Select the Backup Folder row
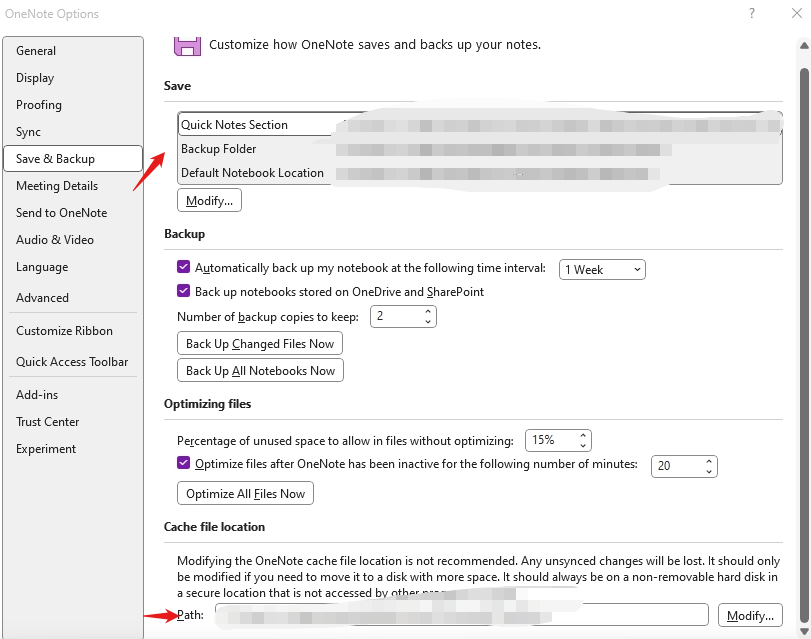The height and width of the screenshot is (639, 811). pyautogui.click(x=479, y=149)
